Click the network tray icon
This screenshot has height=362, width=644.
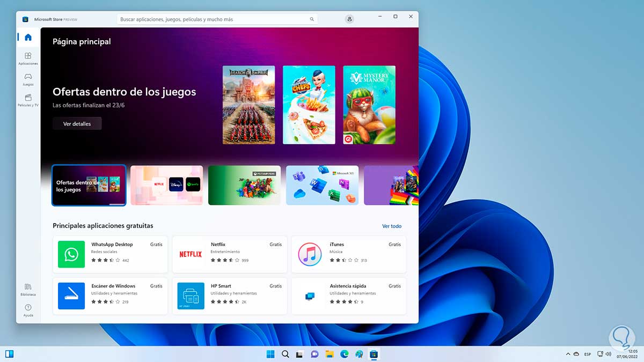pos(599,354)
